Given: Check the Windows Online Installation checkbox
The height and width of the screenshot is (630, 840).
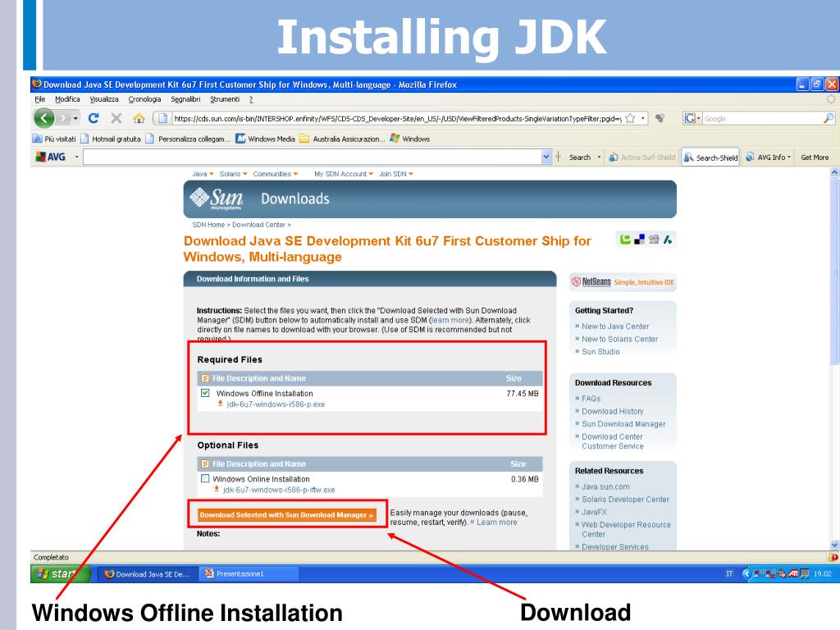Looking at the screenshot, I should click(205, 478).
